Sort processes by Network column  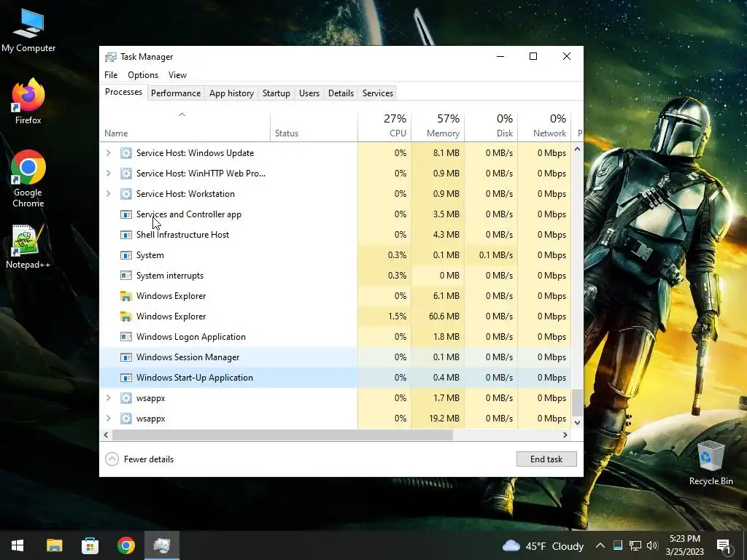544,127
